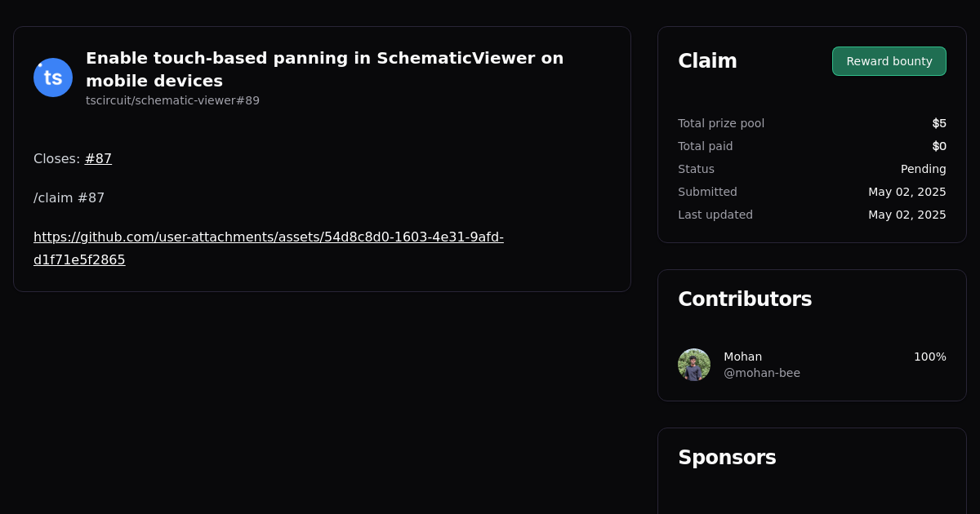
Task: Click the Claim panel heading
Action: 707,61
